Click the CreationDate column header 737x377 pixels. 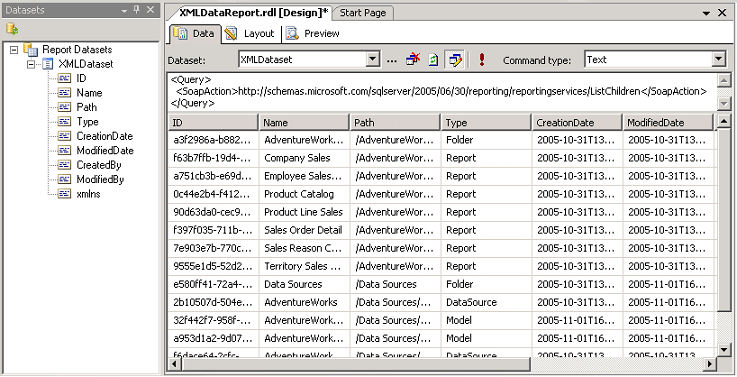(577, 122)
